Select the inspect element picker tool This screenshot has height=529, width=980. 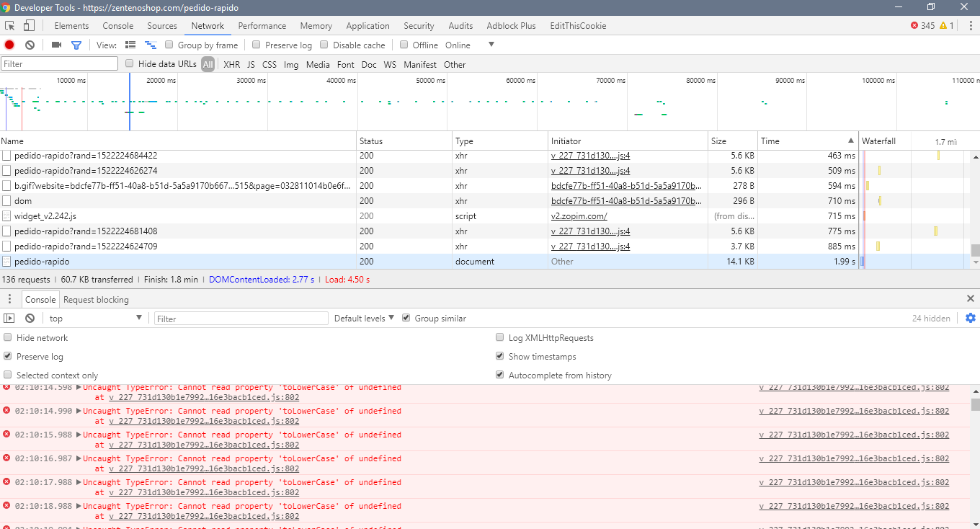pyautogui.click(x=10, y=26)
